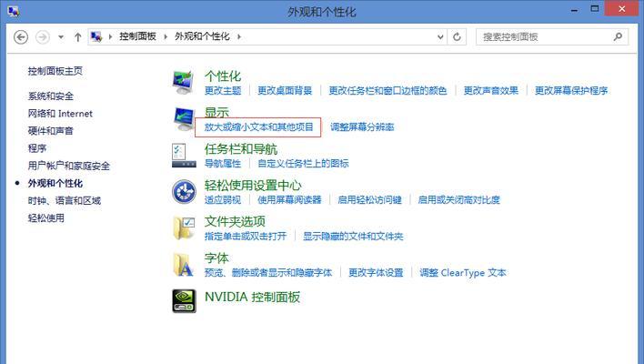
Task: Click 外观和个性化 in the breadcrumb
Action: coord(202,36)
